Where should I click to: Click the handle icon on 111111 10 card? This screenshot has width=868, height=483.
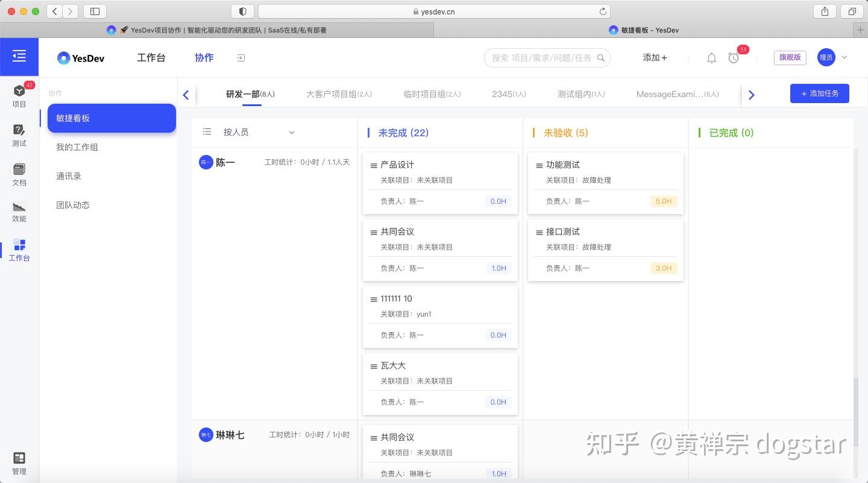point(374,299)
